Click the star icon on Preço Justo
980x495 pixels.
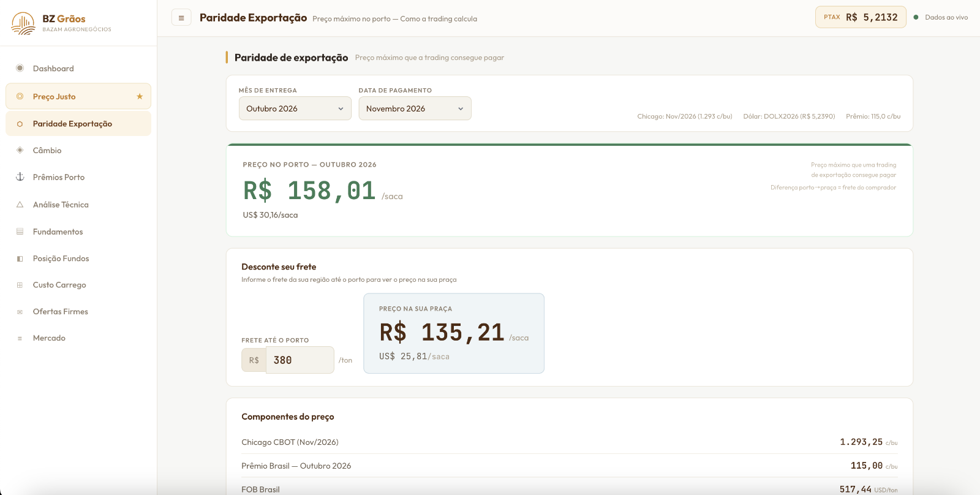140,96
